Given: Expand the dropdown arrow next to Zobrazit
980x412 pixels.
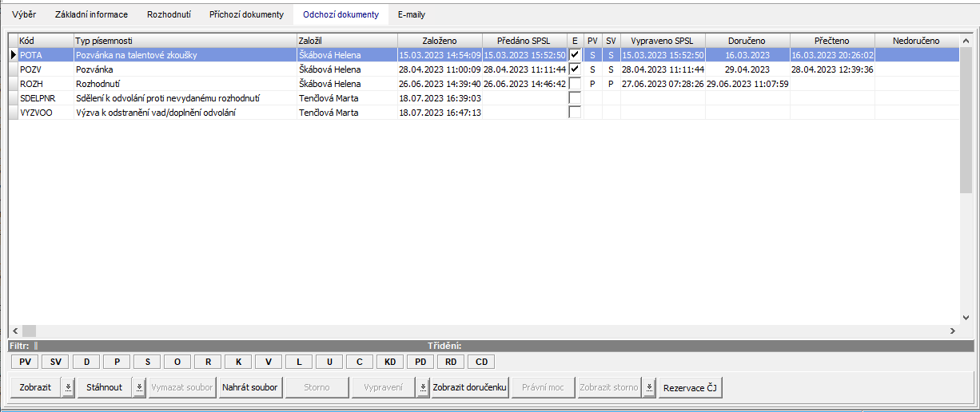Looking at the screenshot, I should coord(68,387).
